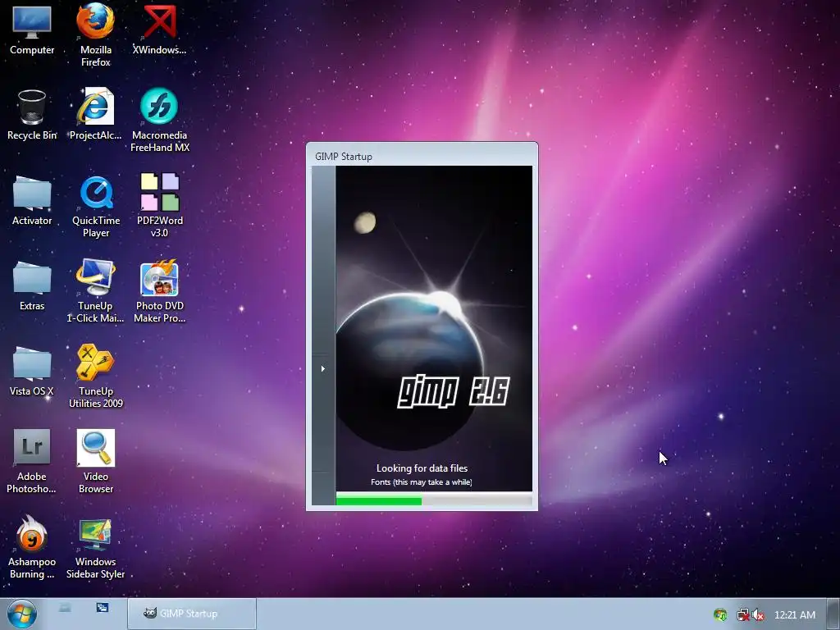Click the GIMP Startup window title bar
Viewport: 840px width, 630px height.
tap(422, 156)
